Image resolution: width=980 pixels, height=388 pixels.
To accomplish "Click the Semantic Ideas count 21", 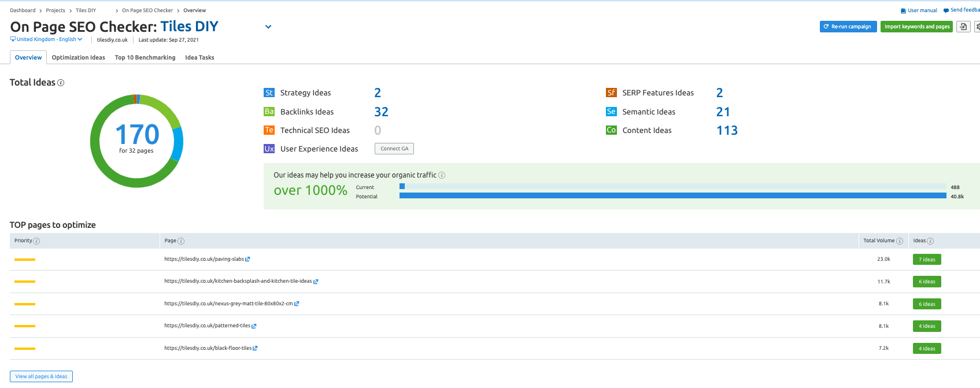I will [x=723, y=112].
